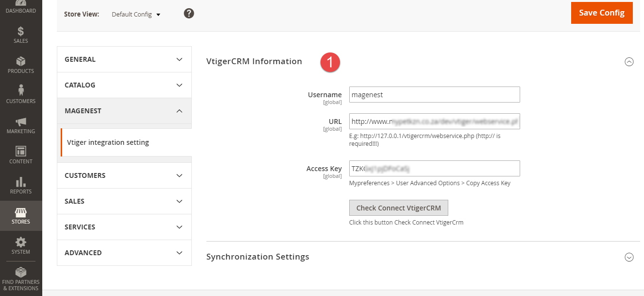
Task: Click the help question mark icon
Action: [189, 14]
